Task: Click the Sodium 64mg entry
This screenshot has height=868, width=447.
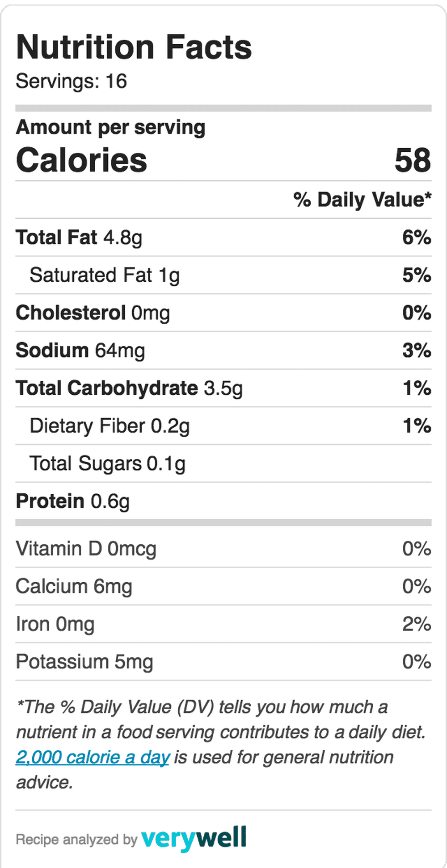Action: coord(223,350)
